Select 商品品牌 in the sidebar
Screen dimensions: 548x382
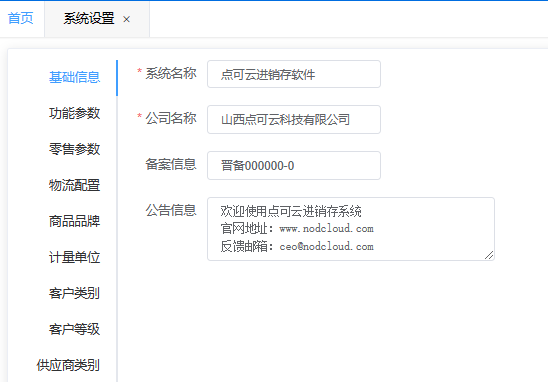point(74,221)
